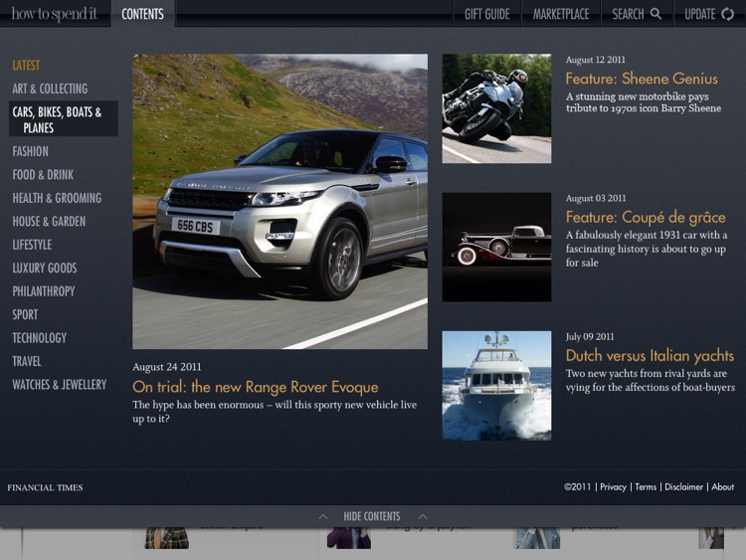Open the motorbike article thumbnail
This screenshot has width=746, height=560.
496,108
